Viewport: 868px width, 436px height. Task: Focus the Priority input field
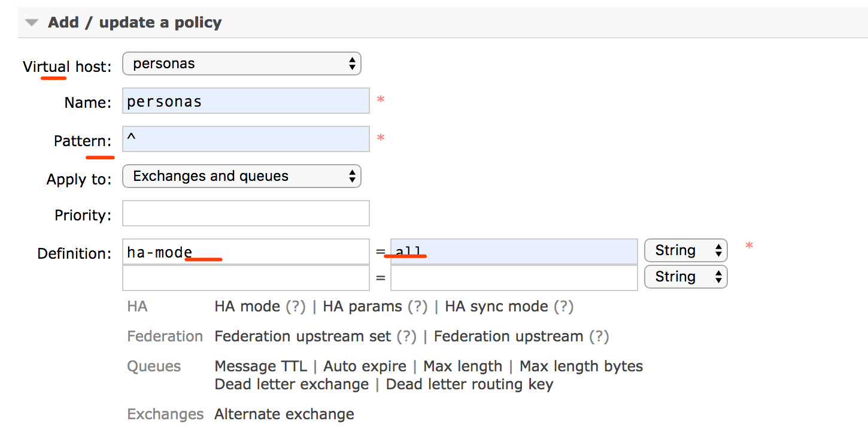(x=245, y=214)
